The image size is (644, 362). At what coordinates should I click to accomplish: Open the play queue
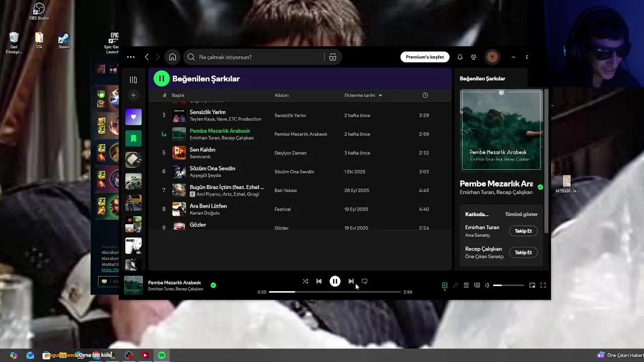pos(466,286)
